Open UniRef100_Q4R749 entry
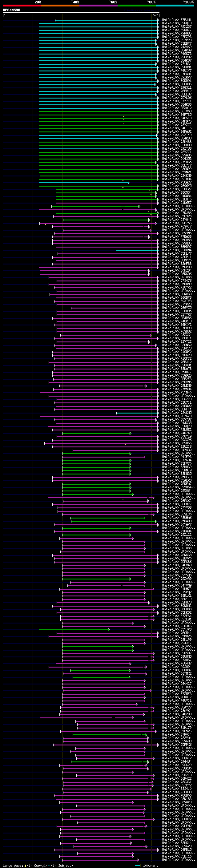 coord(177,433)
